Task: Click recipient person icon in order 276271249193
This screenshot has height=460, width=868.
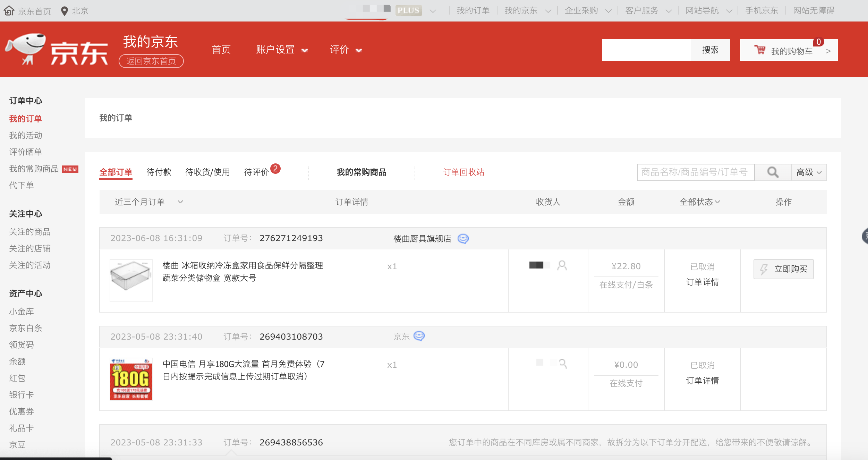Action: point(562,265)
